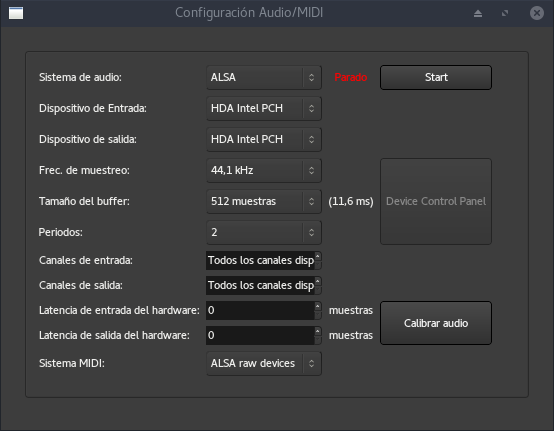Viewport: 554px width, 431px height.
Task: Click the Latencia de entrada del hardware field
Action: tap(260, 311)
